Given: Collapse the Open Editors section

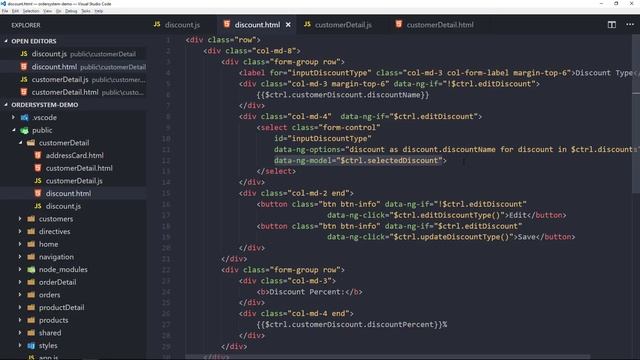Looking at the screenshot, I should pyautogui.click(x=6, y=41).
